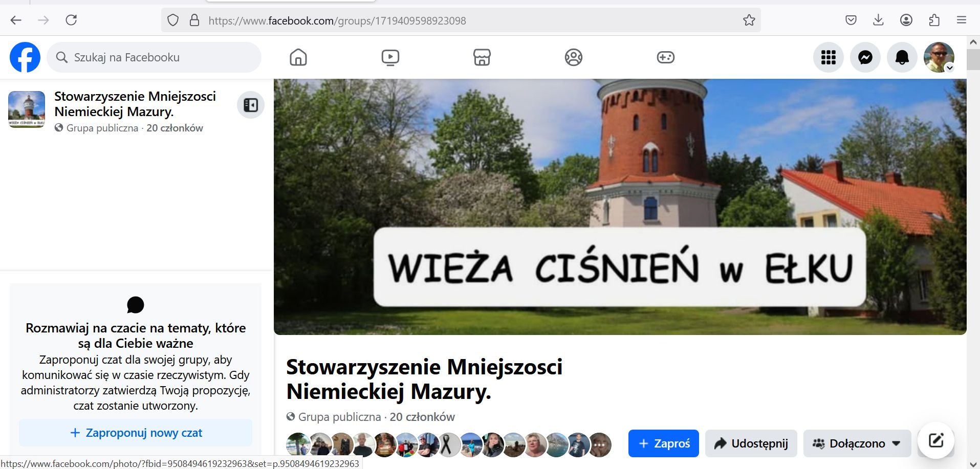
Task: Open the Groups icon in top navigation
Action: [x=573, y=57]
